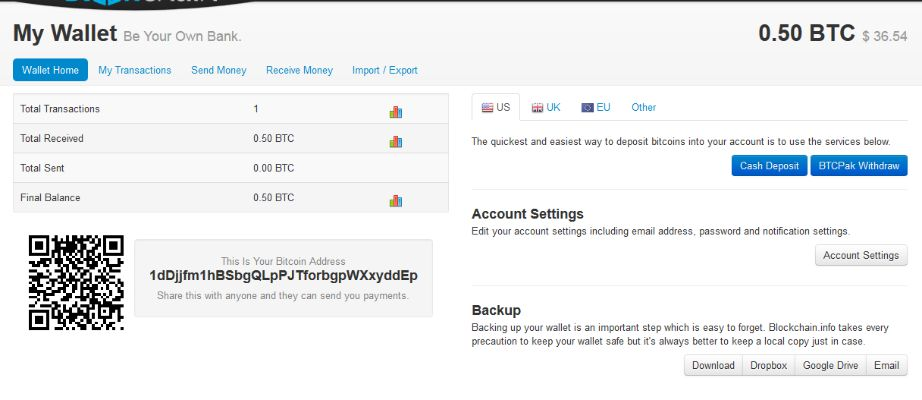Open My Transactions page
This screenshot has height=400, width=922.
(x=135, y=70)
